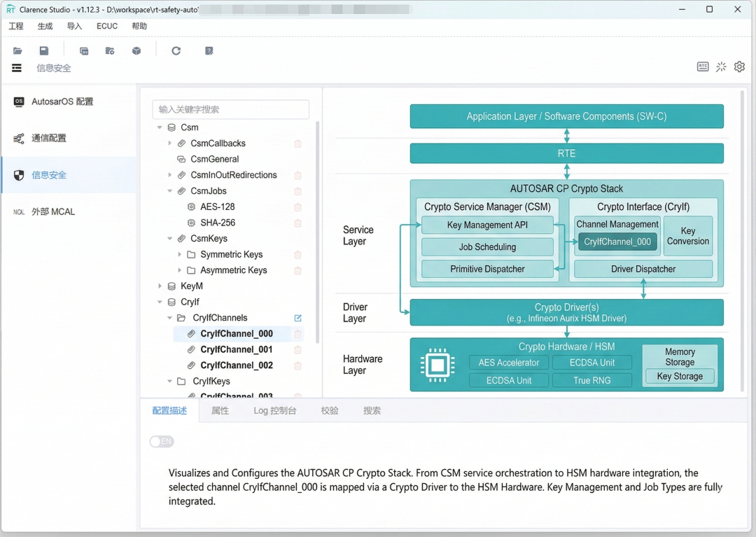Expand the KeyM tree node
The height and width of the screenshot is (537, 756).
[x=160, y=286]
